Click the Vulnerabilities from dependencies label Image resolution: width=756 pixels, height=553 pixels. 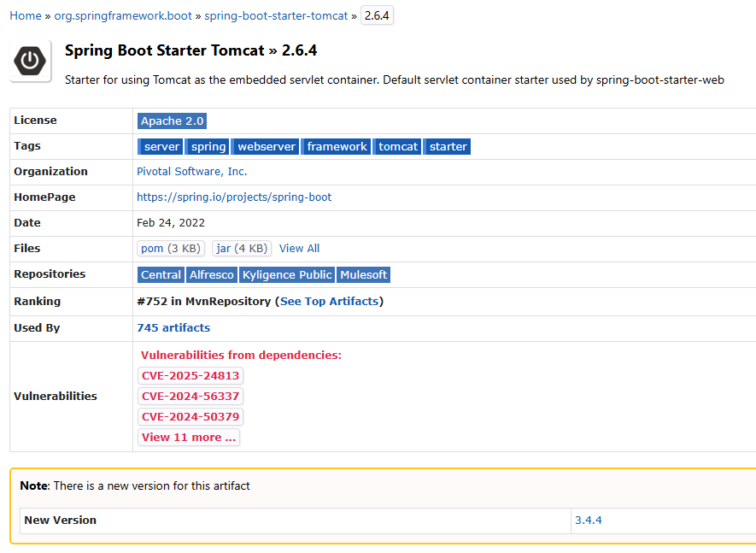click(241, 356)
